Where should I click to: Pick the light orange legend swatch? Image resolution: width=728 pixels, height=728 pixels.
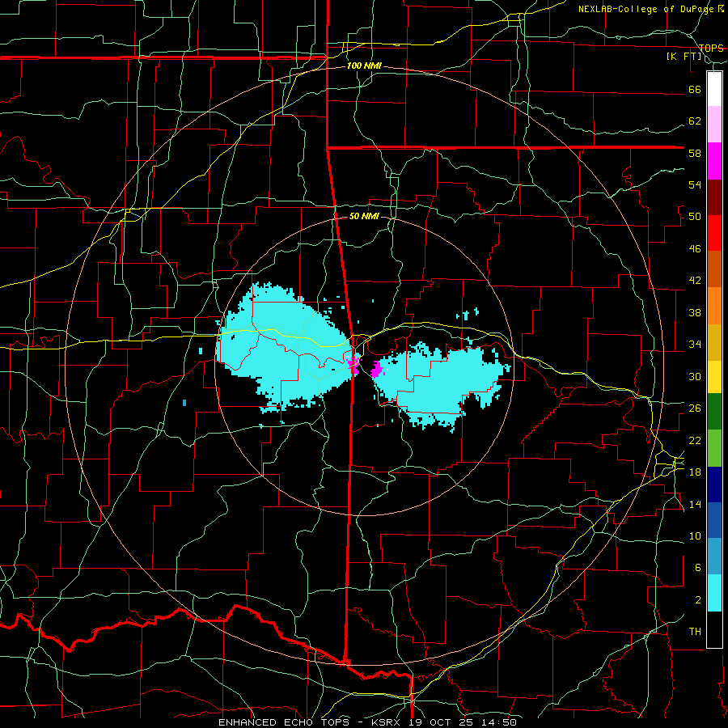pos(714,306)
